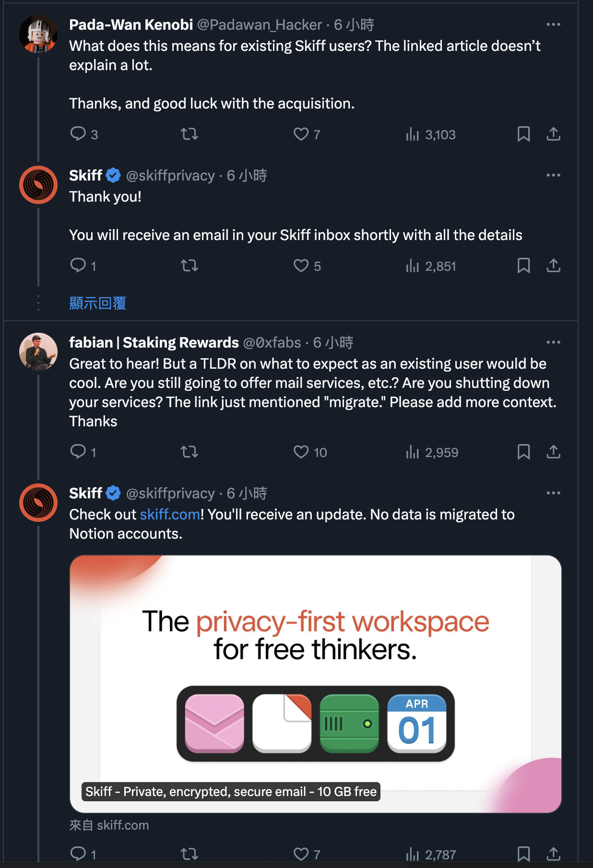Open @Padawan_Hacker profile handle
Screen dimensions: 593x868
pos(260,25)
